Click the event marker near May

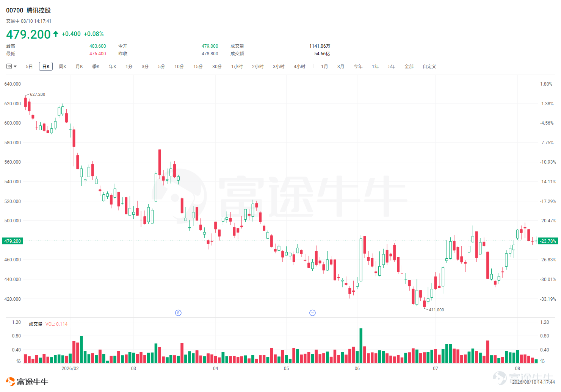[x=312, y=313]
